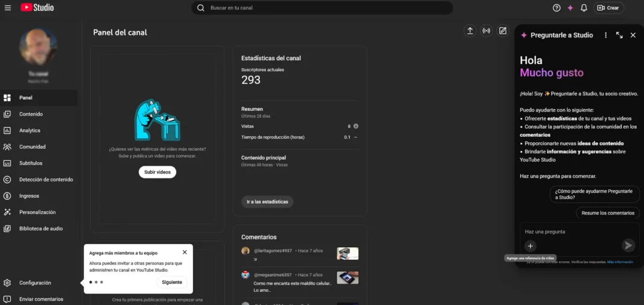644x305 pixels.
Task: Click the Vistas trend indicator icon
Action: click(356, 126)
